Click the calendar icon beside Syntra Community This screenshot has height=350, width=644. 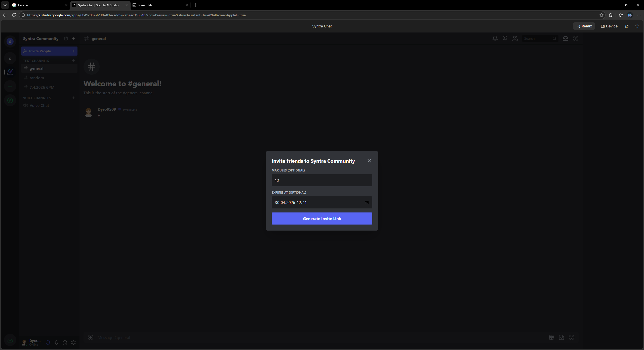pyautogui.click(x=66, y=38)
